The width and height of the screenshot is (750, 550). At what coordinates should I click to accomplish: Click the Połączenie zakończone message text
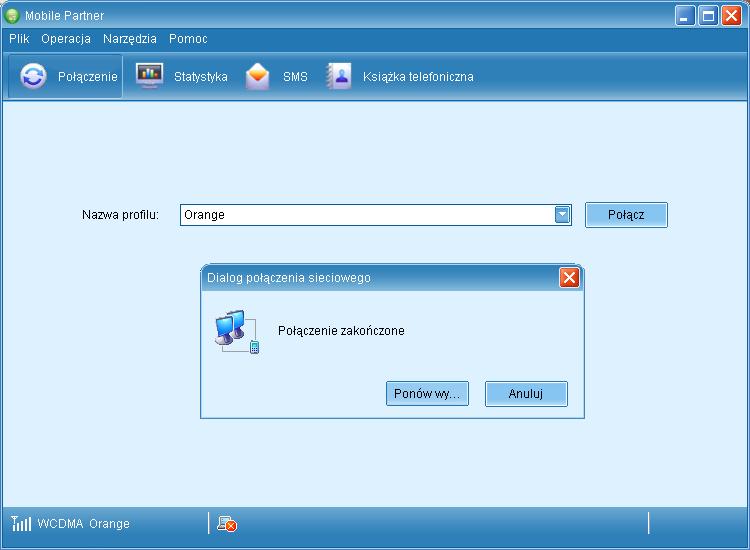click(x=341, y=330)
